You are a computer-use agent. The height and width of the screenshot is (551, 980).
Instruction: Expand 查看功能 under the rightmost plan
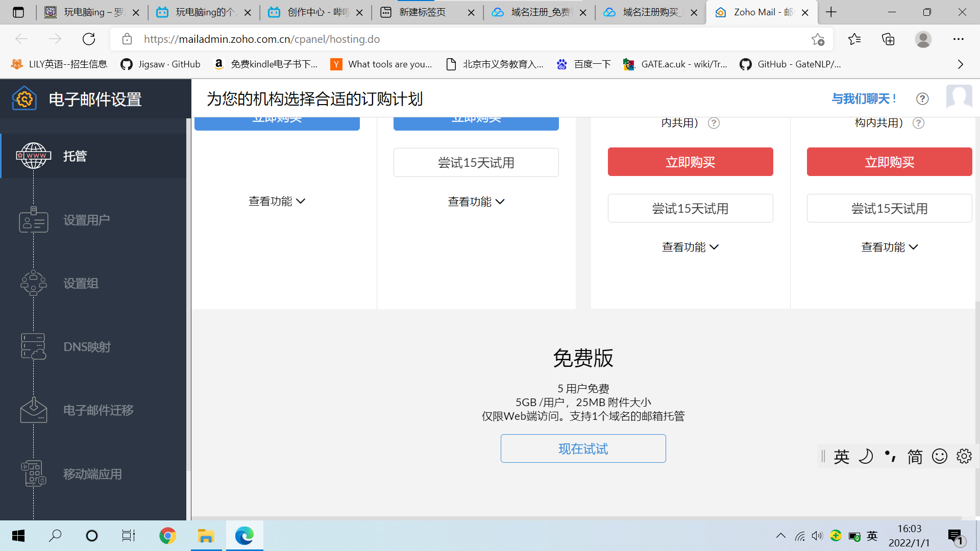coord(889,247)
